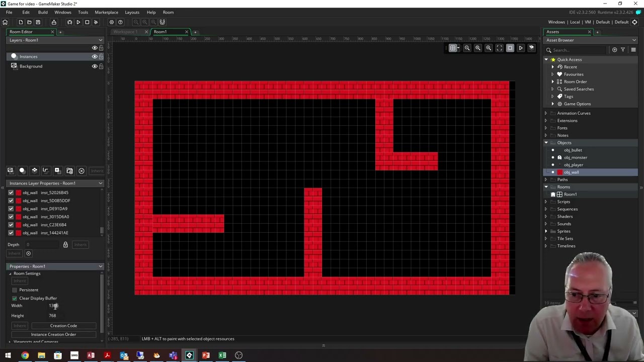Create a new path layer icon

click(x=45, y=171)
